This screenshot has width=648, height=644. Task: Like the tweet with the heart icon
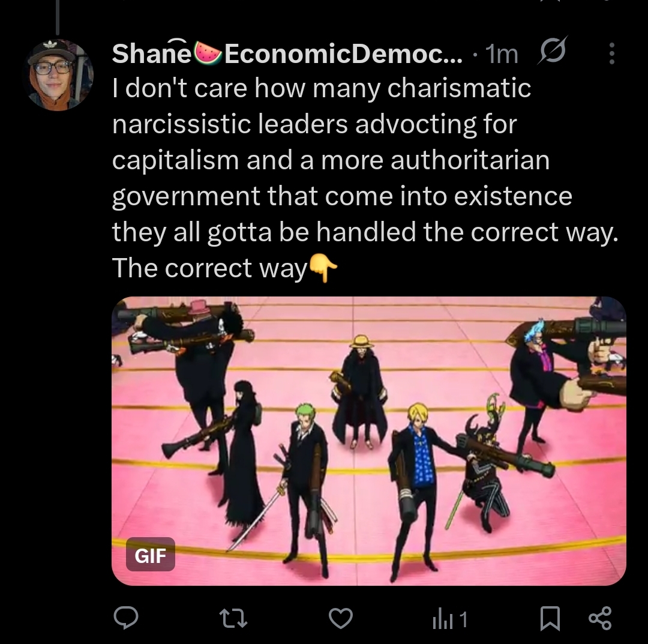pos(341,619)
